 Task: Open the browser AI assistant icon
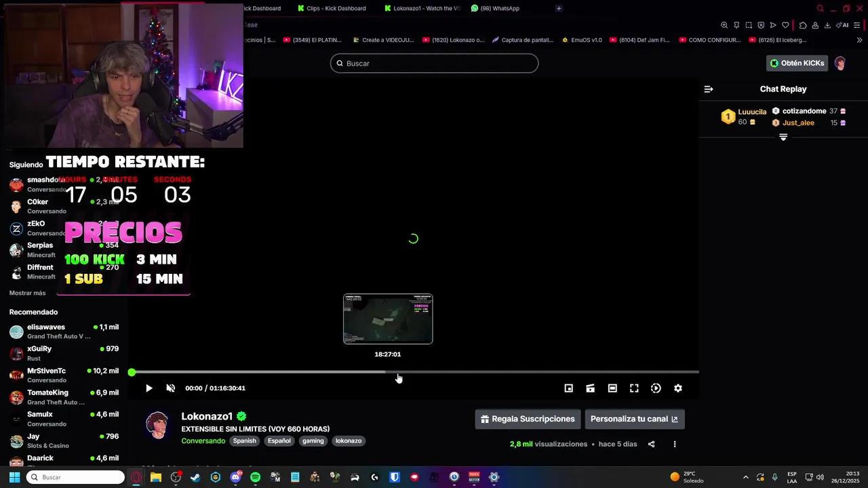(x=843, y=25)
